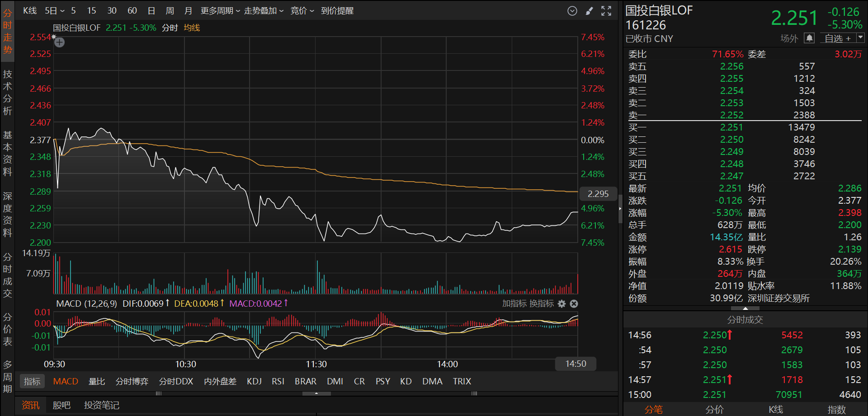Select the brush drawing tool

pyautogui.click(x=589, y=11)
